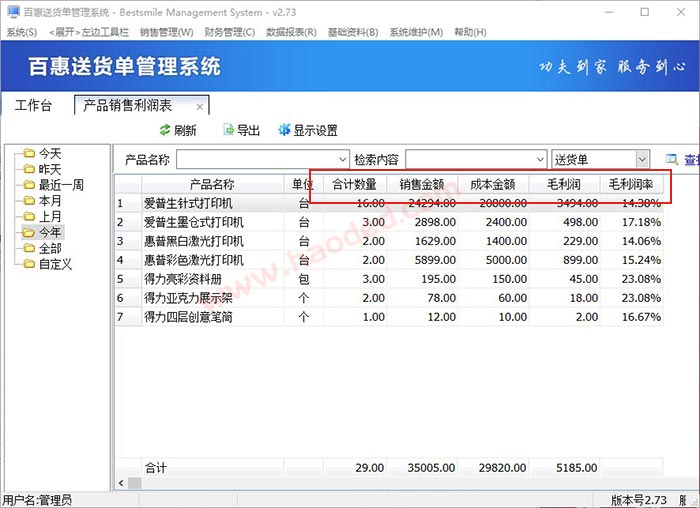700x508 pixels.
Task: Click the 刷新 button label
Action: click(x=185, y=130)
